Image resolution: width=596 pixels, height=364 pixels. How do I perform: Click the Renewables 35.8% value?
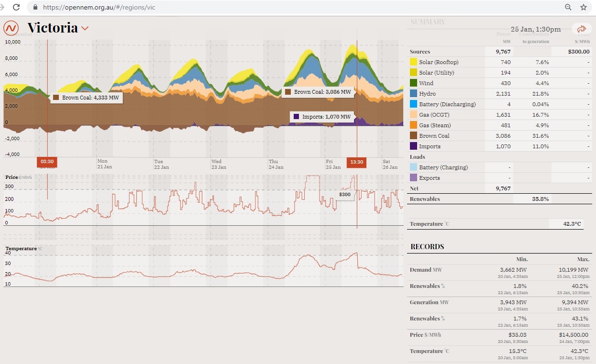click(540, 199)
